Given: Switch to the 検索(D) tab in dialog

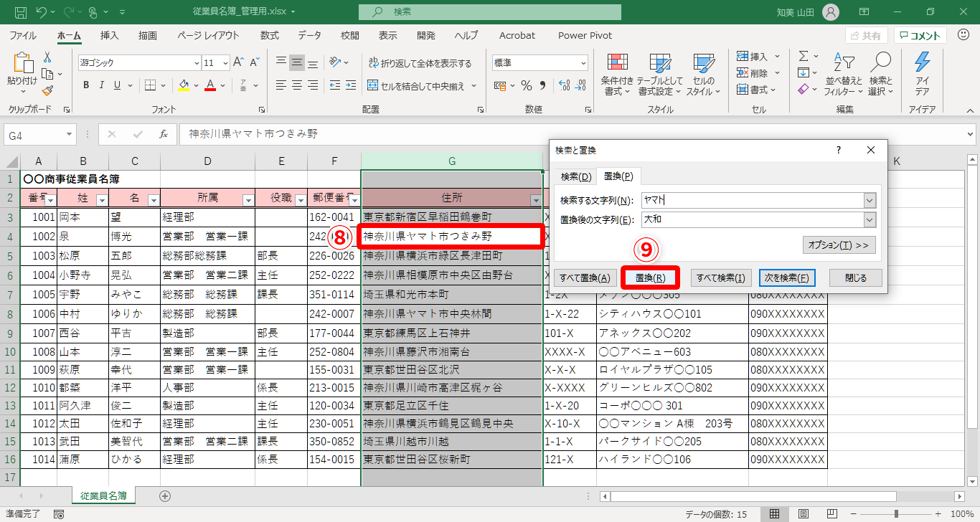Looking at the screenshot, I should pos(575,176).
